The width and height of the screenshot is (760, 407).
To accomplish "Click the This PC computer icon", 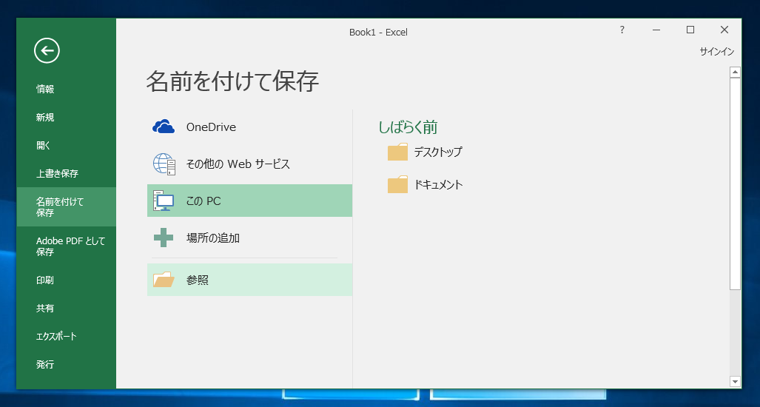I will click(x=163, y=201).
